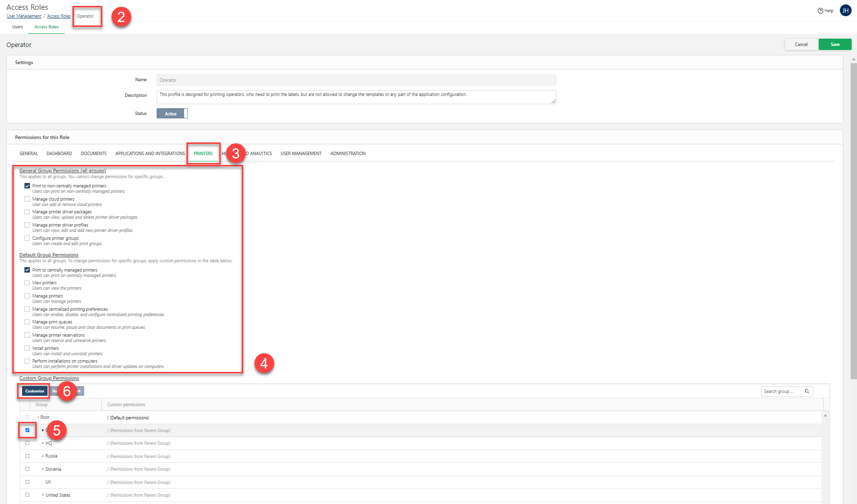This screenshot has width=857, height=504.
Task: Follow the User Management breadcrumb link
Action: [x=24, y=16]
